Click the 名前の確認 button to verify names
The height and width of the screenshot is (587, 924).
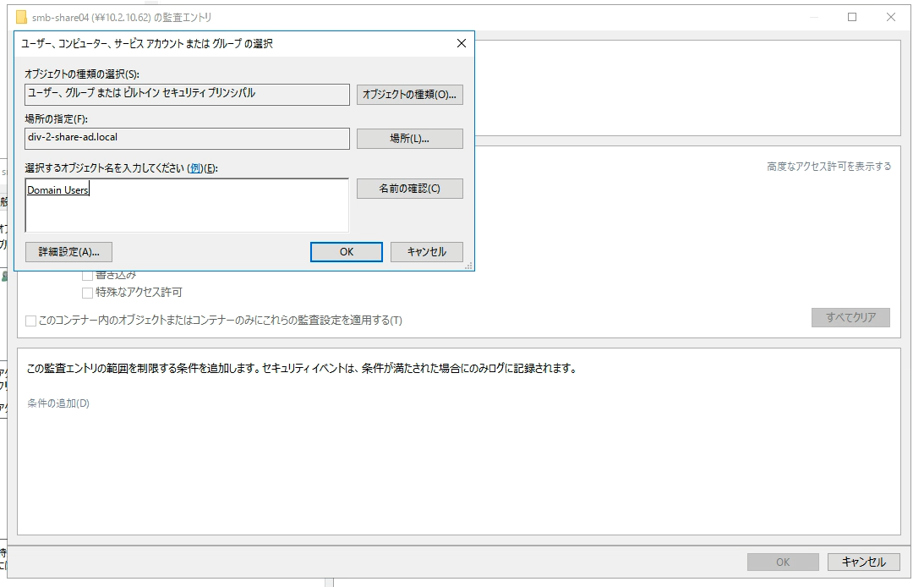(409, 188)
